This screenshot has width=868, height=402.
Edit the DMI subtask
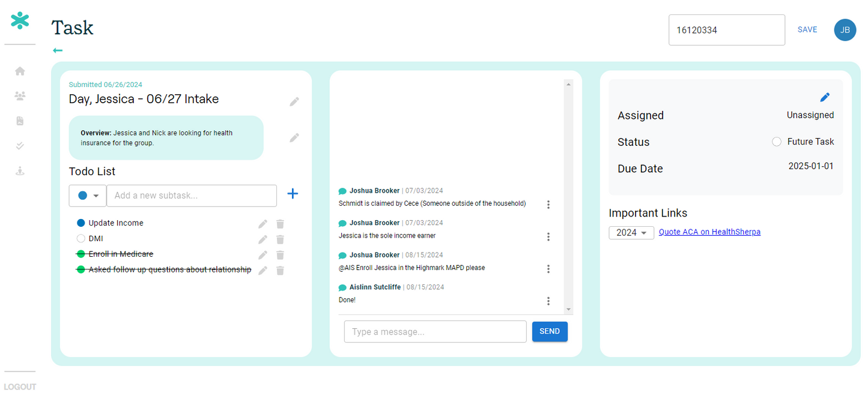click(263, 239)
